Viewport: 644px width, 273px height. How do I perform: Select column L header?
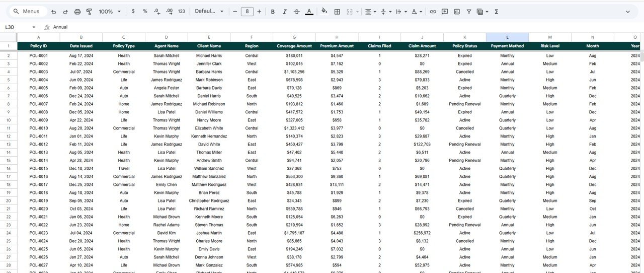(507, 37)
